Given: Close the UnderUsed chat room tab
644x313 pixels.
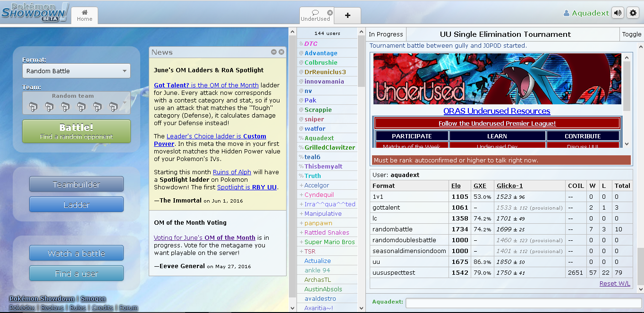Looking at the screenshot, I should pos(330,13).
